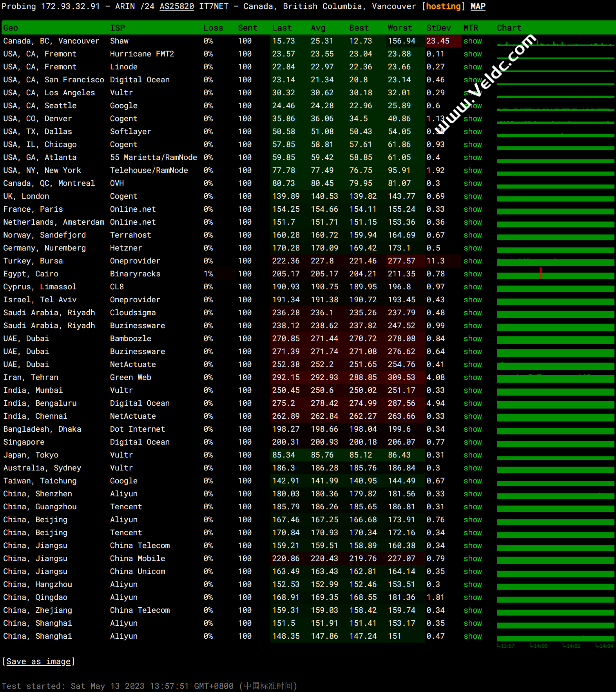
Task: Open the MAP link
Action: 478,6
